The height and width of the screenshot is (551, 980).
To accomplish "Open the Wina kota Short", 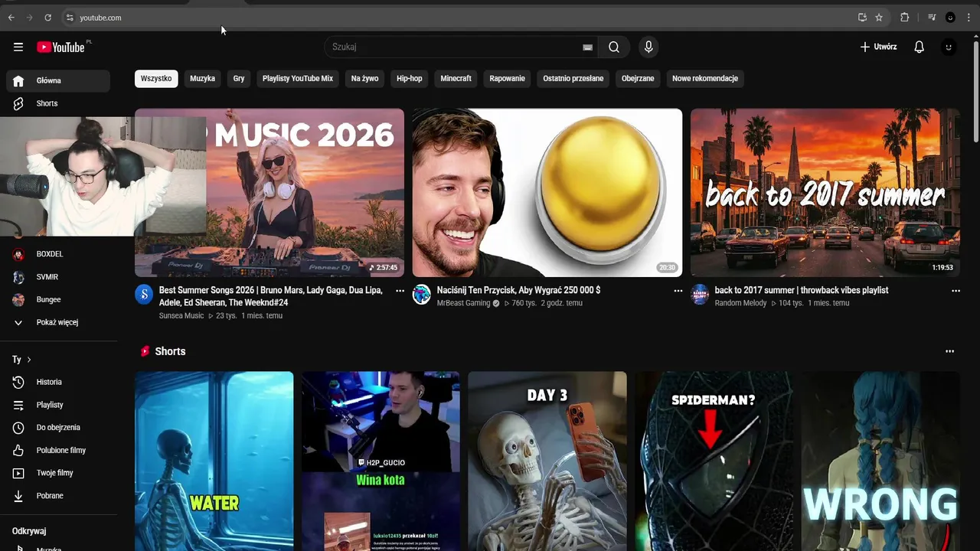I will point(381,461).
